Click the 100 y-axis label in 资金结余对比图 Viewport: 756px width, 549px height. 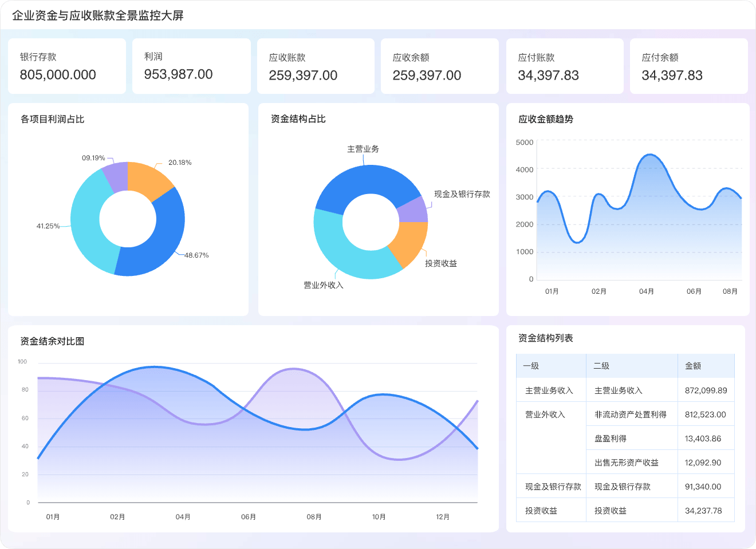pyautogui.click(x=22, y=362)
